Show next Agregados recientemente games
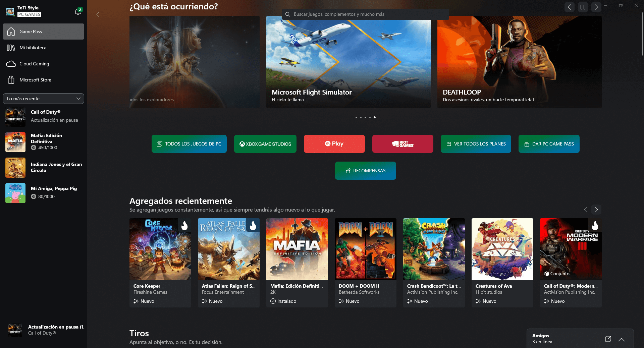 (x=596, y=210)
